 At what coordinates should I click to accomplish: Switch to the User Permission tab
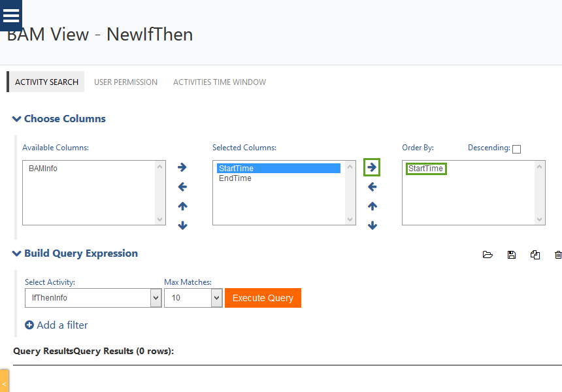point(125,82)
